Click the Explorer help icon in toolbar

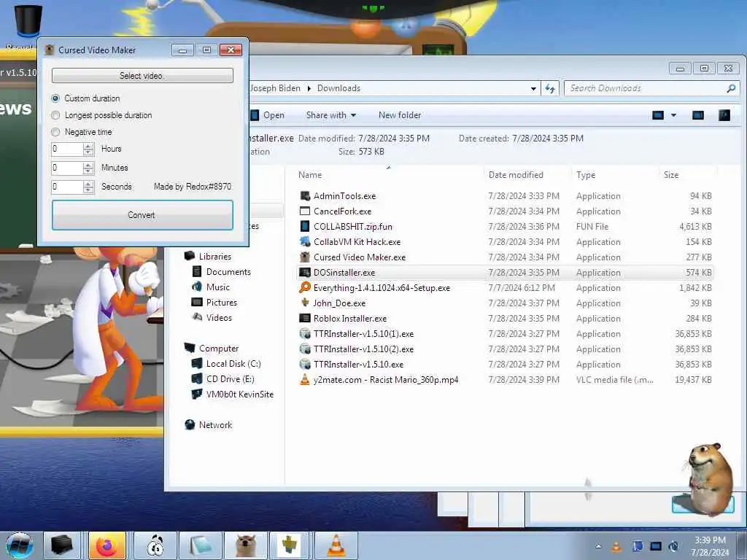[x=724, y=115]
